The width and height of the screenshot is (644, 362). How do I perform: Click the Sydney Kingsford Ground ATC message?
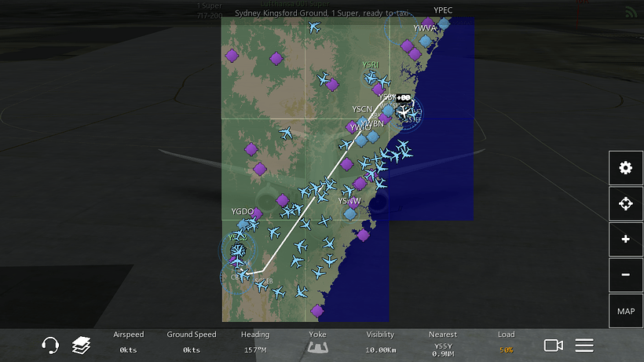tap(322, 13)
